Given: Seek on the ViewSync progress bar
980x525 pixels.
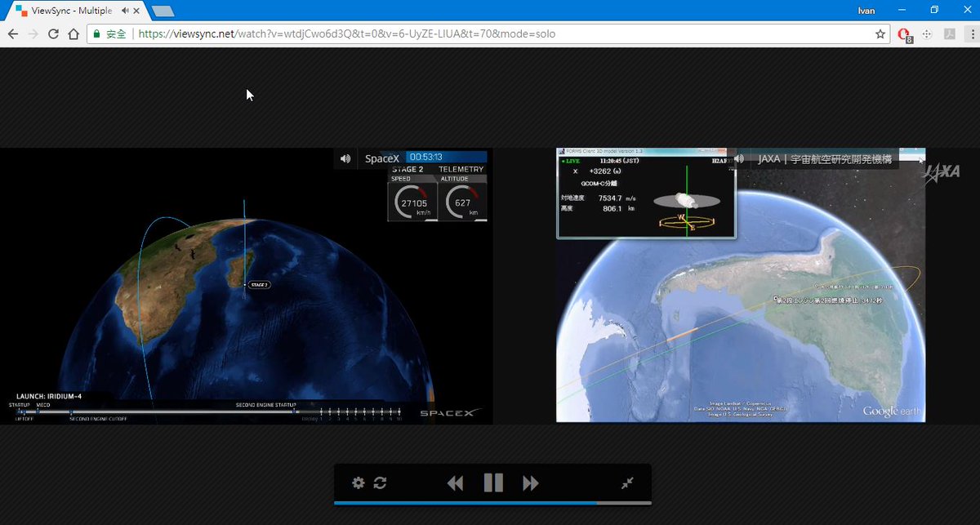Looking at the screenshot, I should coord(492,503).
